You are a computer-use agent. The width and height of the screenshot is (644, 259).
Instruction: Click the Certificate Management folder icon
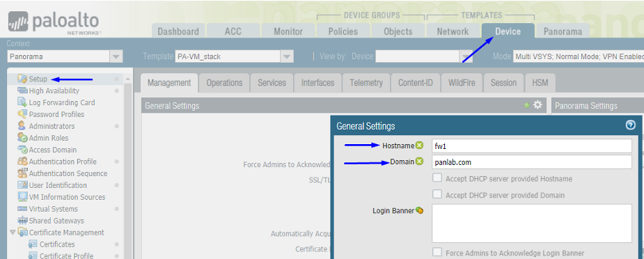tap(22, 233)
